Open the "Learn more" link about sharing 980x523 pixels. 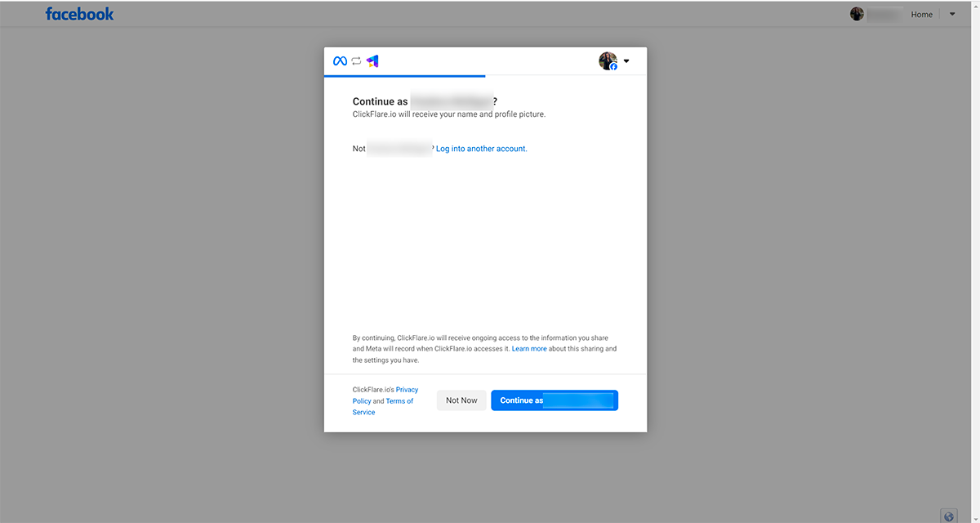529,349
